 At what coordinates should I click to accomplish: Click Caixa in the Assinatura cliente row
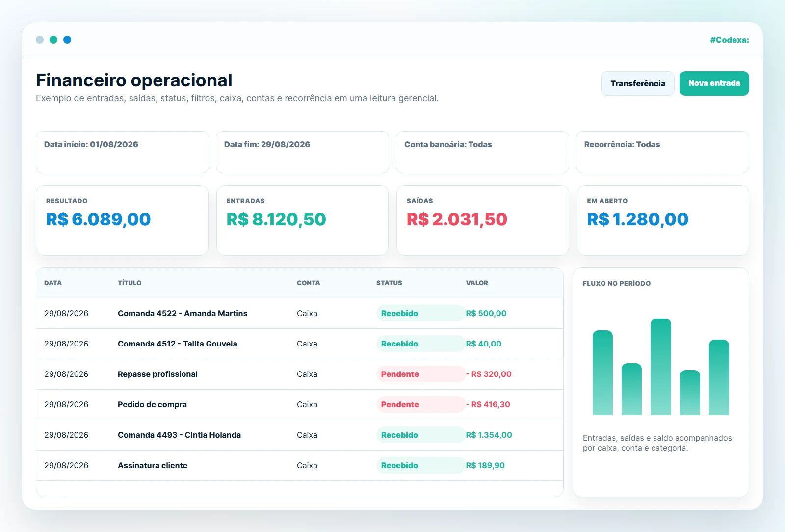pyautogui.click(x=307, y=466)
